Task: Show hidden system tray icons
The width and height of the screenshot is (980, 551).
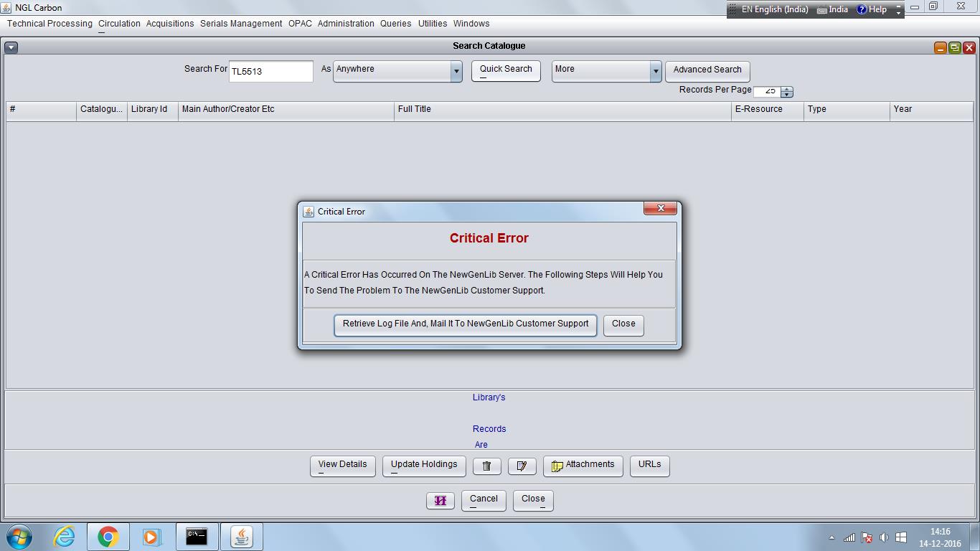Action: [831, 537]
